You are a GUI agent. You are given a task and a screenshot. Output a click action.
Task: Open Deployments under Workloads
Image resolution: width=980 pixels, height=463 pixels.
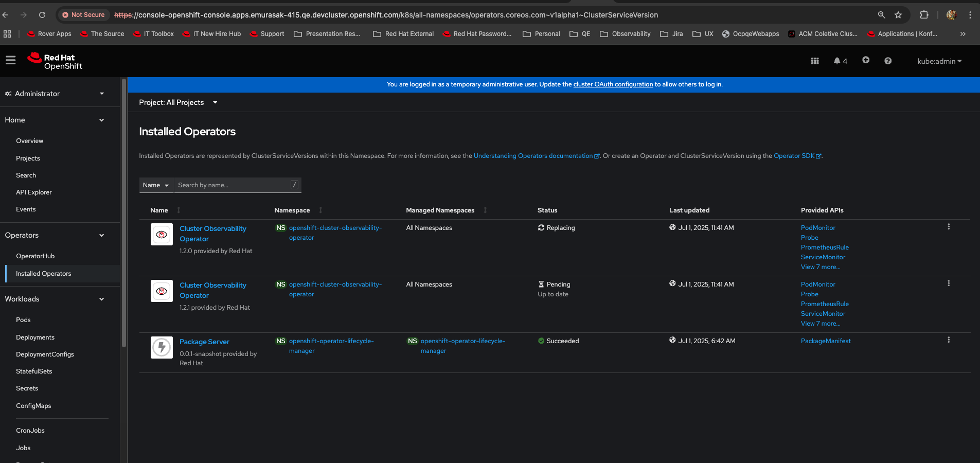coord(35,337)
